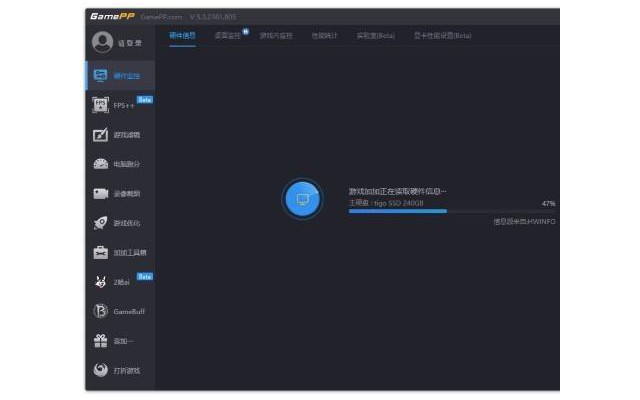
Task: Open the 硬件监控 hardware monitor sidebar icon
Action: (x=100, y=76)
